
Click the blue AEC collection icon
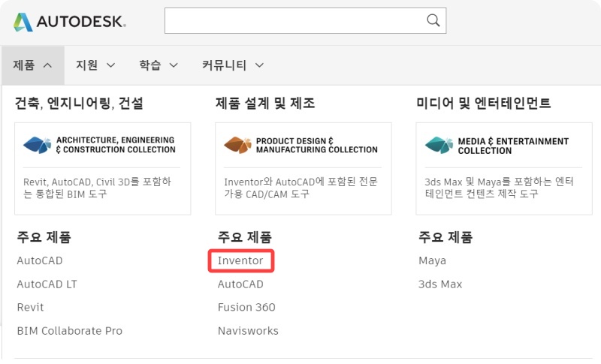[x=37, y=145]
